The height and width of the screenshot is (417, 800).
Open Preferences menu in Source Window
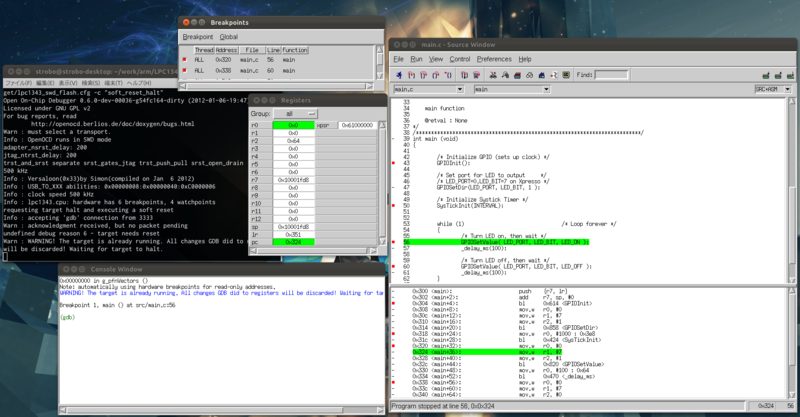(494, 59)
